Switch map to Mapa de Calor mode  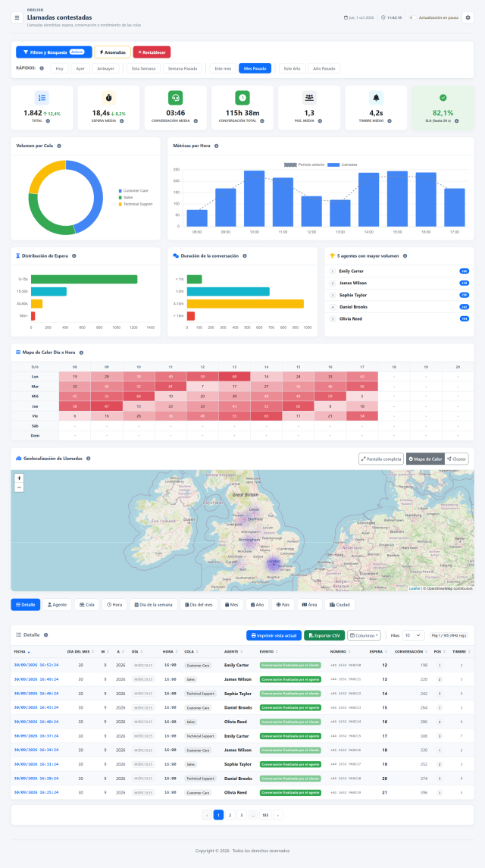click(424, 459)
